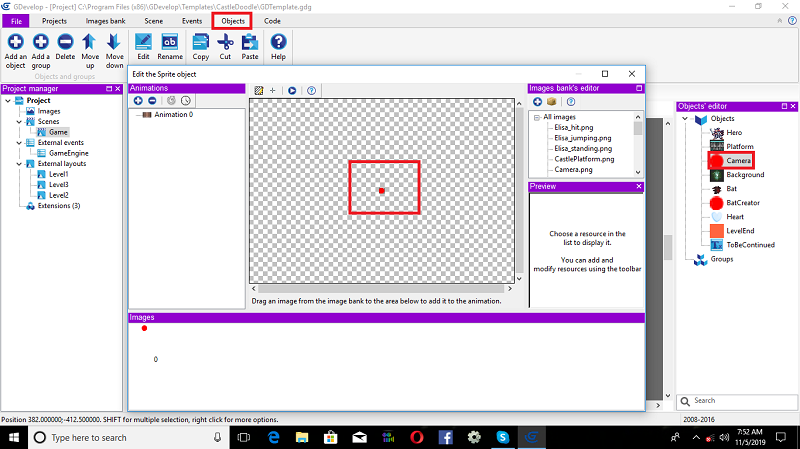This screenshot has width=800, height=449.
Task: Open Extensions (3) in project tree
Action: point(59,206)
